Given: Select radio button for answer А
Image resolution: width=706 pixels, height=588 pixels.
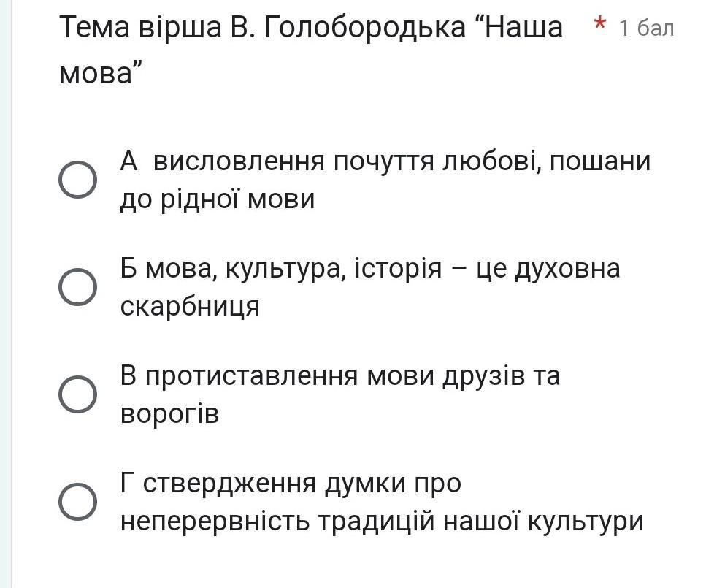Looking at the screenshot, I should click(x=77, y=180).
